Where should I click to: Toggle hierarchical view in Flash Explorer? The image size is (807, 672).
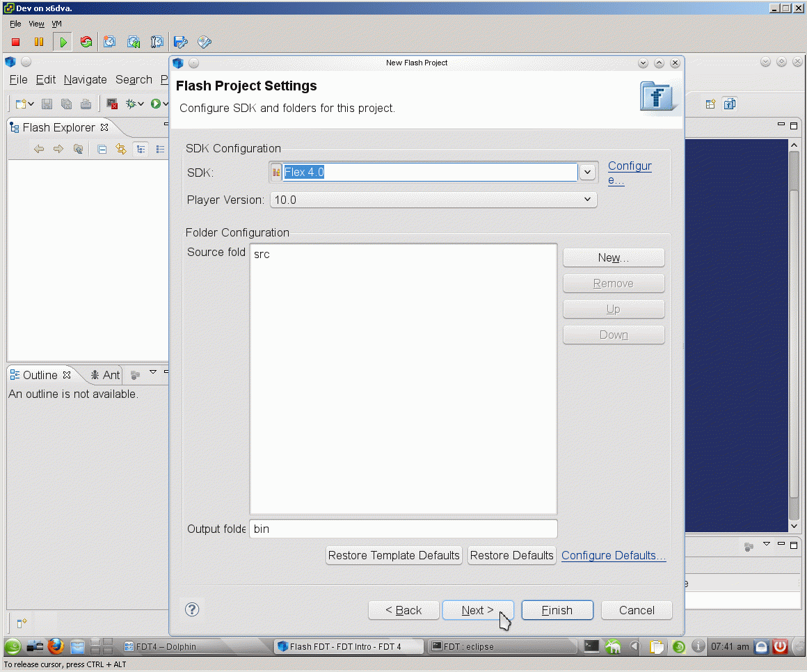tap(141, 150)
